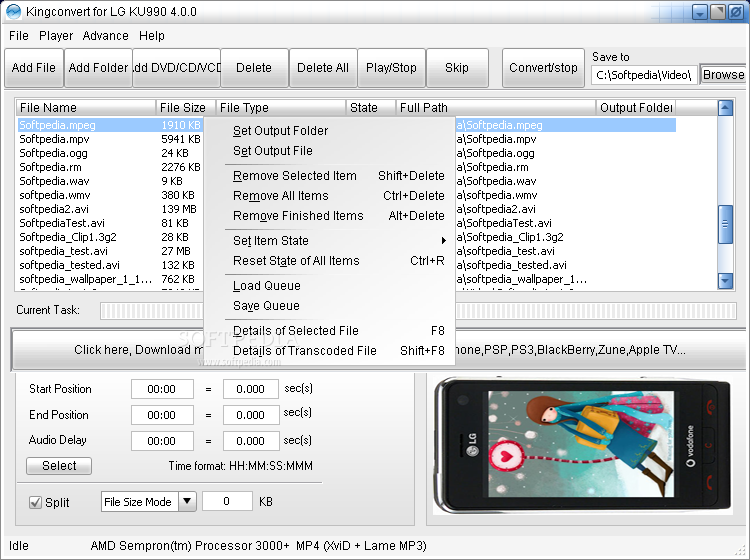Click the End Position seconds field
Viewport: 750px width, 560px height.
click(x=251, y=415)
